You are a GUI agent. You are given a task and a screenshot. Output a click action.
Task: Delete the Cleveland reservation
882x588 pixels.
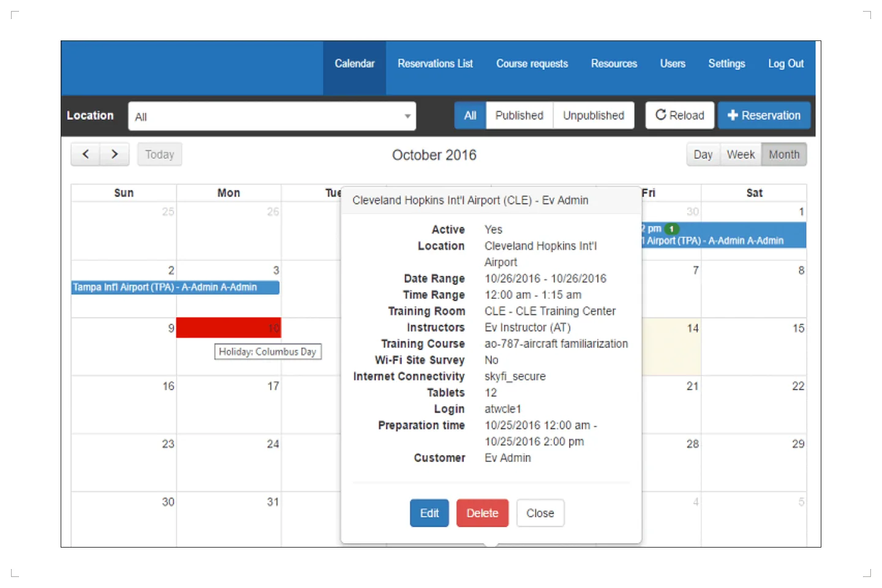(x=483, y=513)
